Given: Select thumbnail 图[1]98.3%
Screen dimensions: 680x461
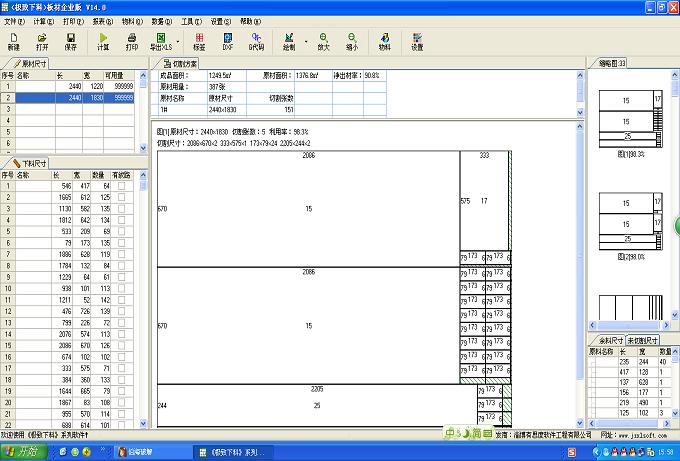Looking at the screenshot, I should click(631, 119).
